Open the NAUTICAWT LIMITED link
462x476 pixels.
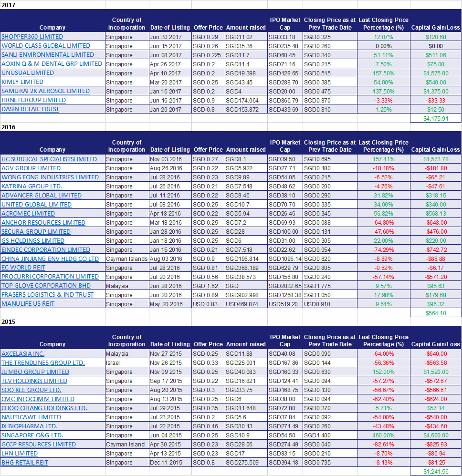(x=31, y=417)
